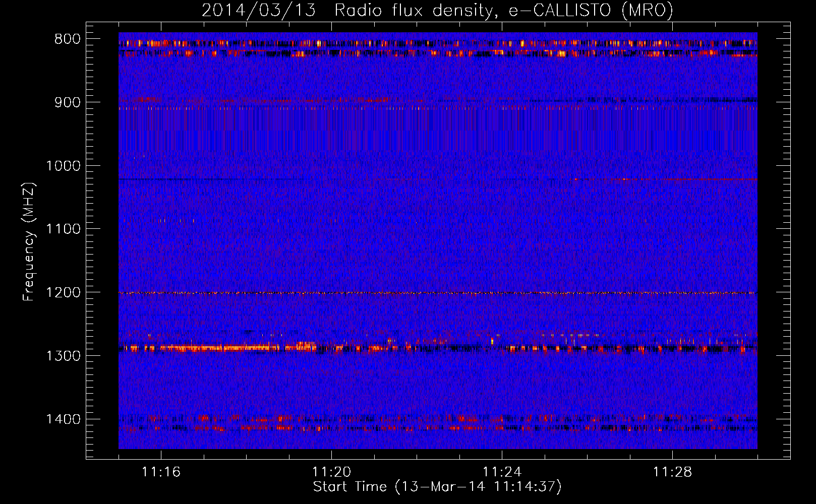Click the 900 frequency tick label
This screenshot has height=504, width=816.
point(67,102)
